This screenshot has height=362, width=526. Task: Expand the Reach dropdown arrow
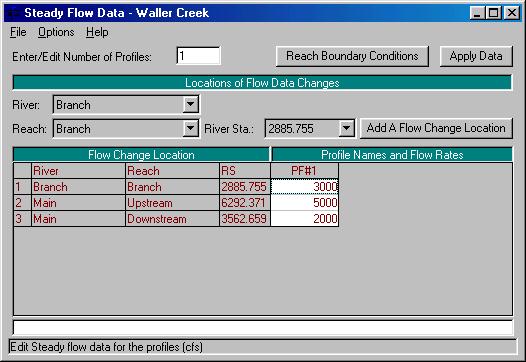pos(190,128)
